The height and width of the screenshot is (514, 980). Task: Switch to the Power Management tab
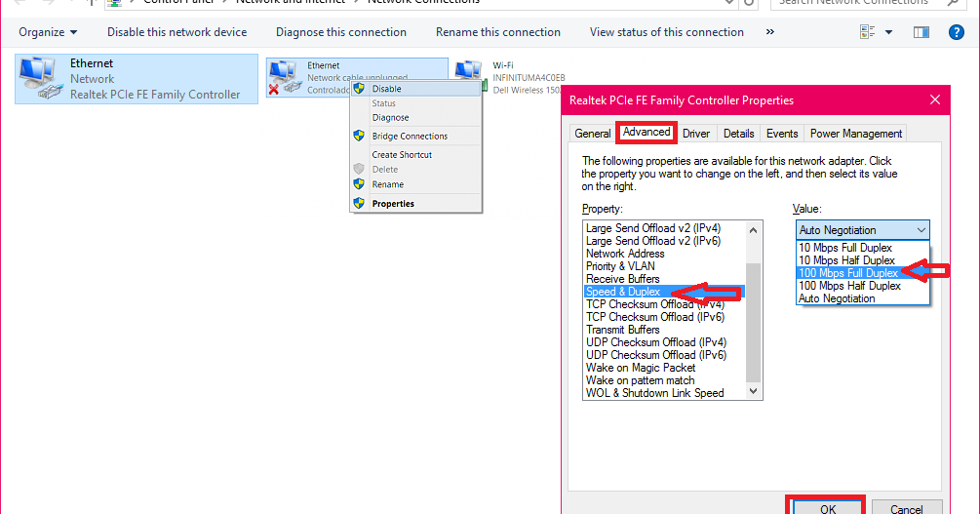(x=855, y=134)
